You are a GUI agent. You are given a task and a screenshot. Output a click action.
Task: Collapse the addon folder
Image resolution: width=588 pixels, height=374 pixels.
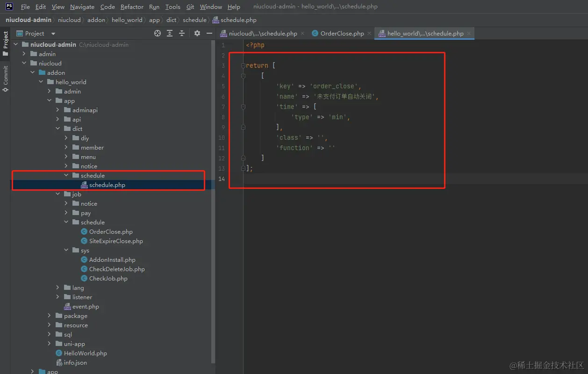tap(33, 72)
